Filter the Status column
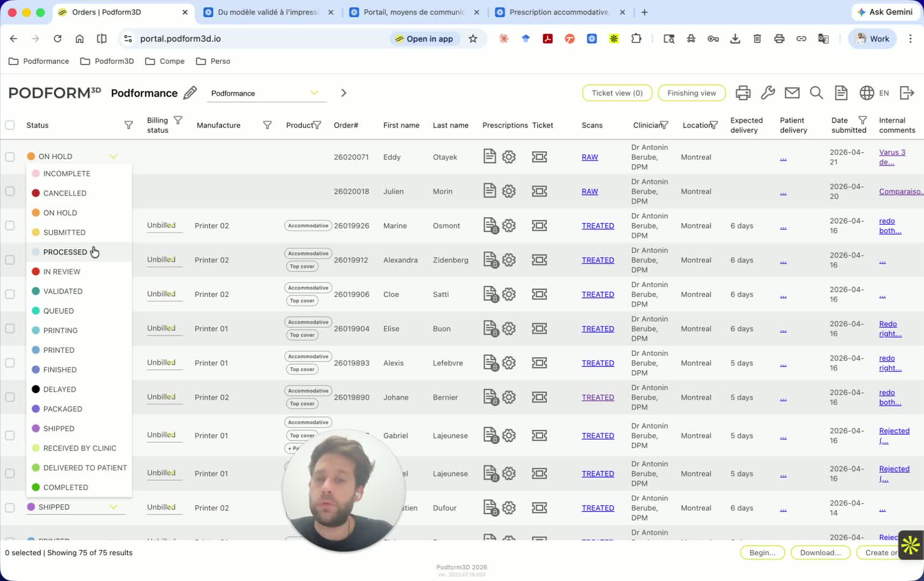The height and width of the screenshot is (581, 924). 129,125
